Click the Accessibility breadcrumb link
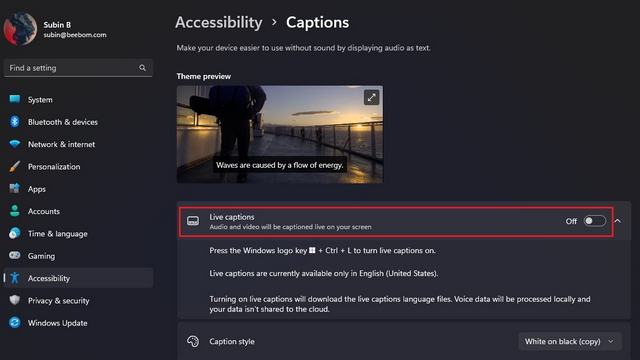This screenshot has height=360, width=640. (219, 22)
